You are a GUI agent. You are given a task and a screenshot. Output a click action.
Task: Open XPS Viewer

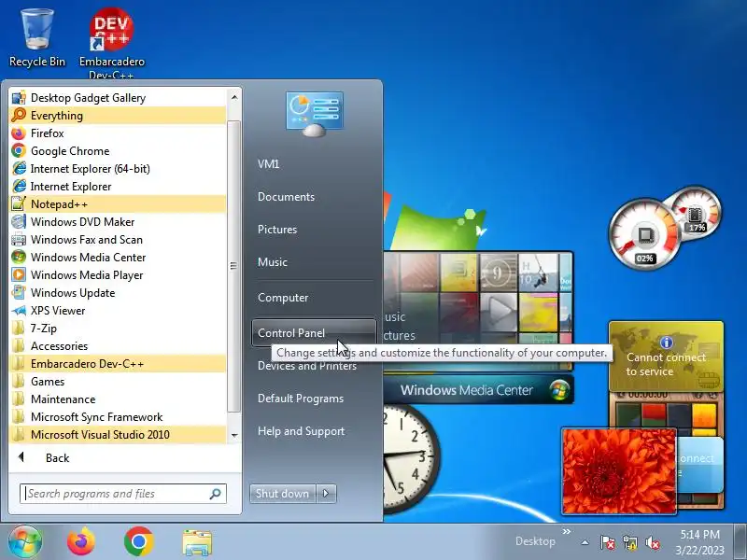point(118,311)
